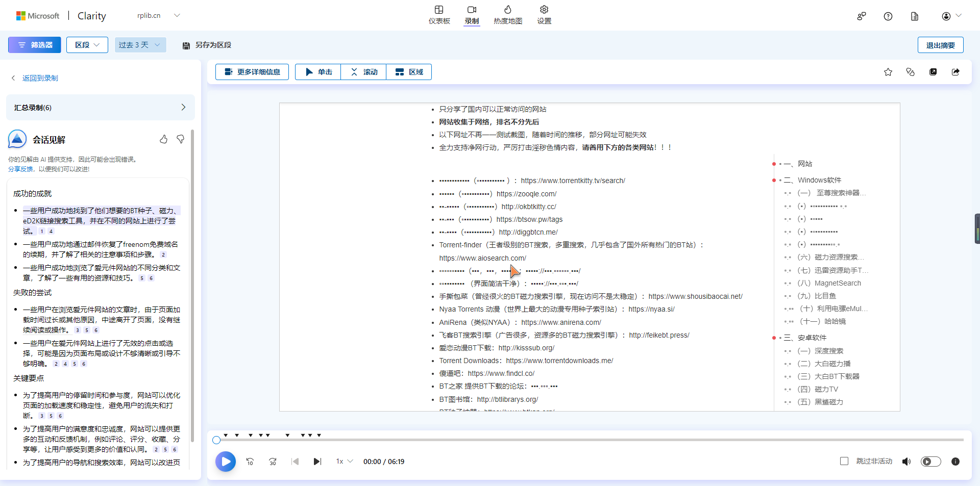The height and width of the screenshot is (486, 980).
Task: Open the 热力地图 (Heatmaps) view
Action: pos(507,15)
